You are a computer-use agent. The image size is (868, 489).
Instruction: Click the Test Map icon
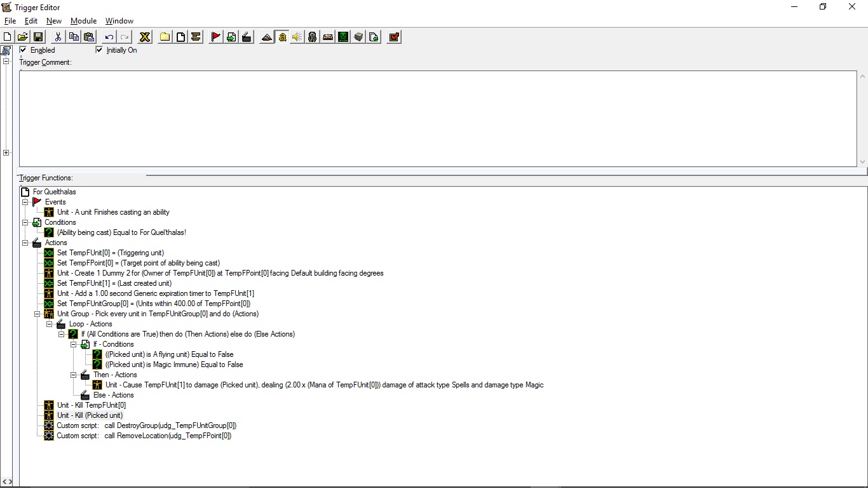click(x=394, y=37)
